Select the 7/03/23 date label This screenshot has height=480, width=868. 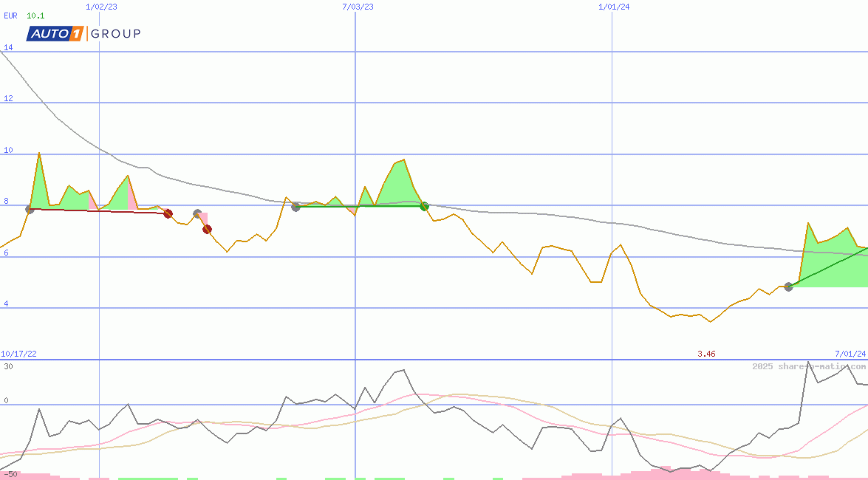pyautogui.click(x=358, y=7)
